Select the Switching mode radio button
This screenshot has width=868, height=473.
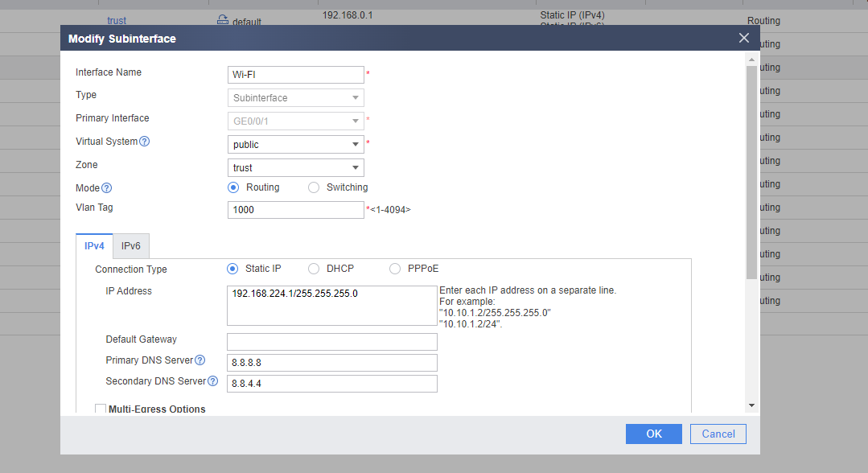[x=313, y=187]
